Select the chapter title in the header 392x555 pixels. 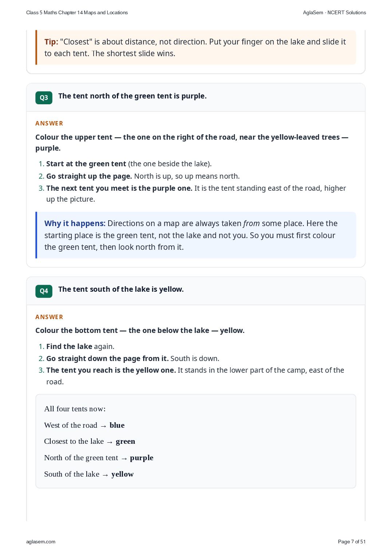[77, 12]
